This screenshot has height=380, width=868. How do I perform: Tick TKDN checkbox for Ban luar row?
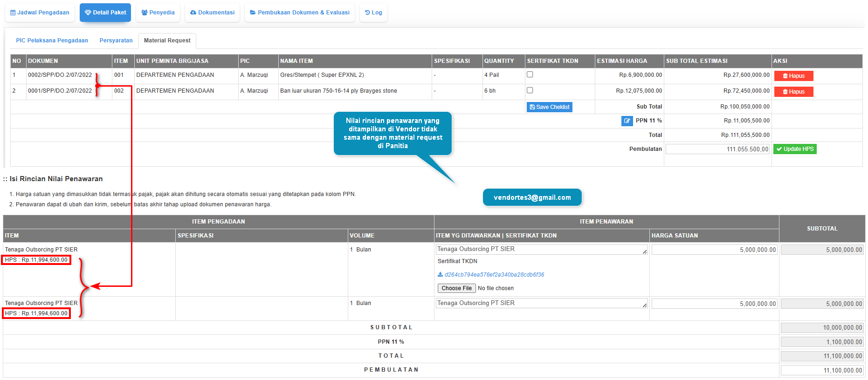pos(530,90)
